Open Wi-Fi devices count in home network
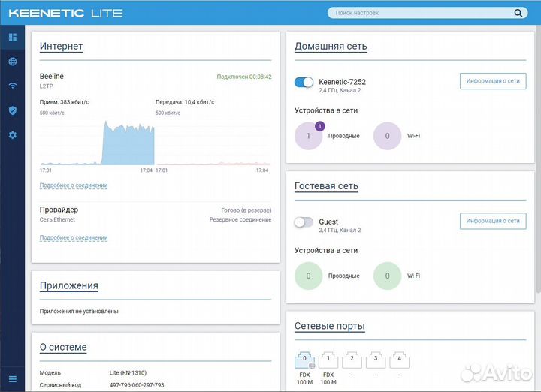This screenshot has width=541, height=392. [x=388, y=136]
